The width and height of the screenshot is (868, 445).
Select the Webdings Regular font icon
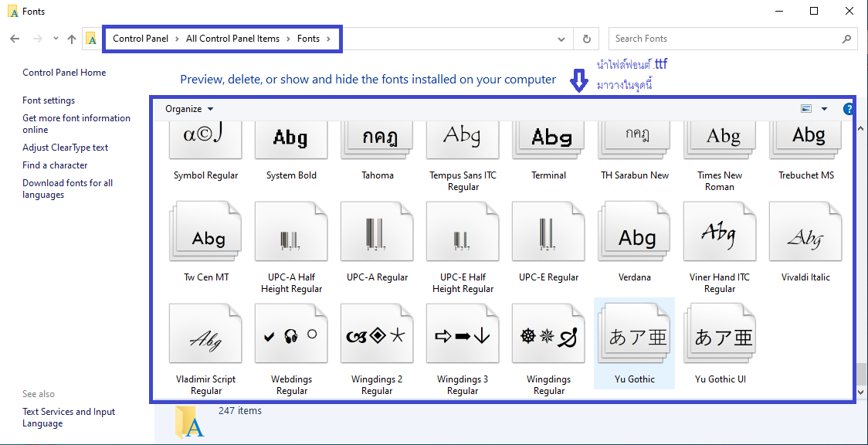point(291,333)
